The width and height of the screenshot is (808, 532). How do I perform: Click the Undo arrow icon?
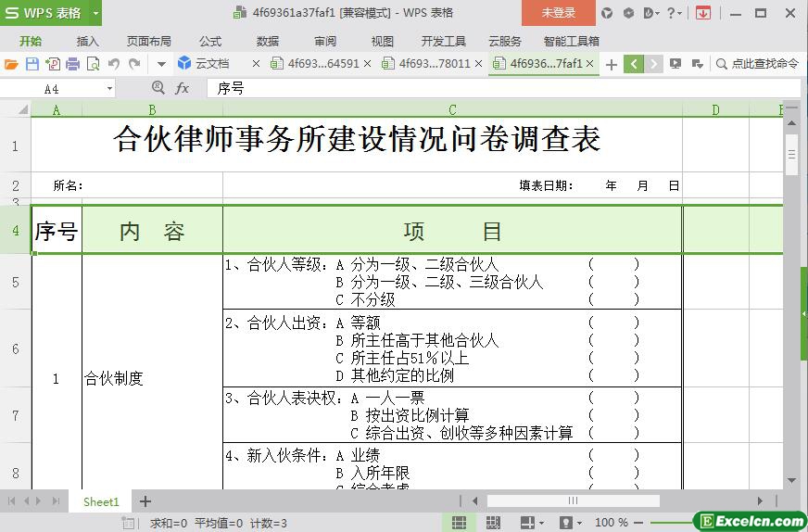coord(114,64)
